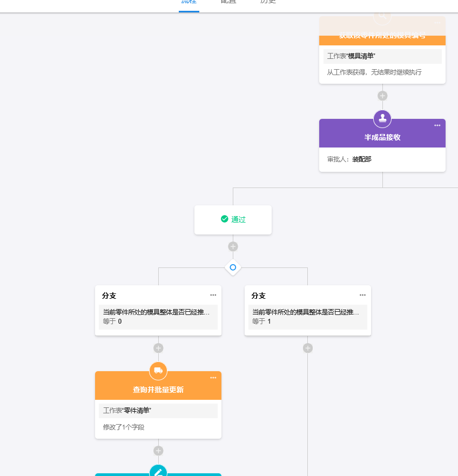The width and height of the screenshot is (458, 476).
Task: Click 审批人：装配部 line
Action: (349, 159)
